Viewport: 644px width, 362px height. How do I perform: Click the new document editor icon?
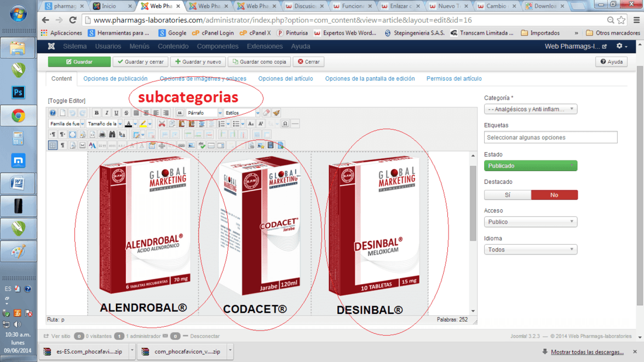click(63, 113)
